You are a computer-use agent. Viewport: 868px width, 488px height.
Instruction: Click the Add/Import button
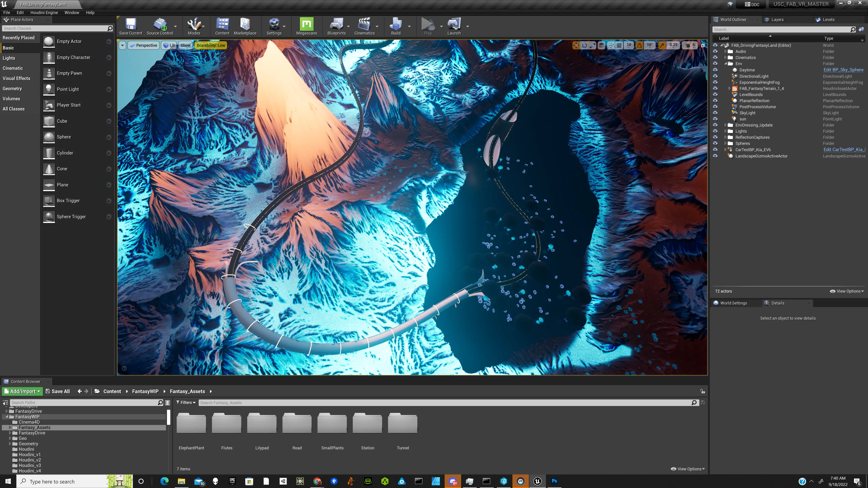click(22, 391)
